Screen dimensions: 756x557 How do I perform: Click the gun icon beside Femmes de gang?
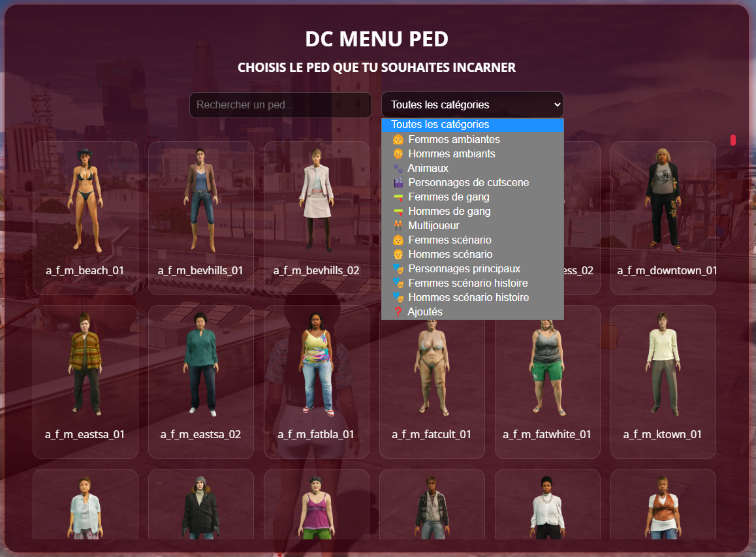pyautogui.click(x=398, y=197)
